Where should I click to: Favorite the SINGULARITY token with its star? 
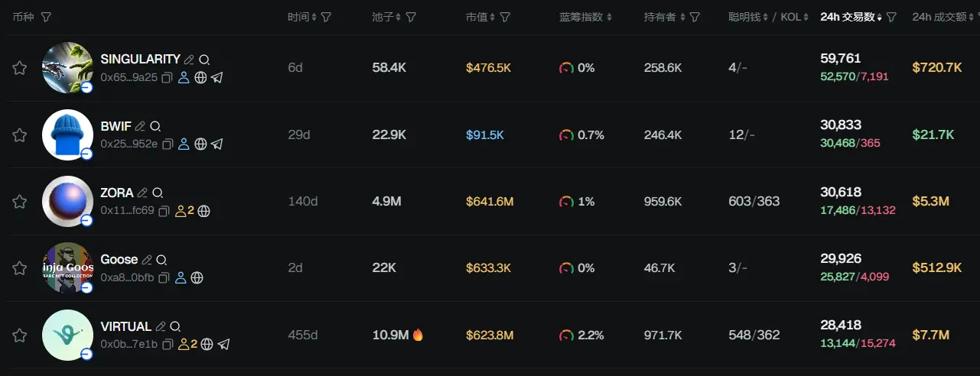(x=20, y=68)
